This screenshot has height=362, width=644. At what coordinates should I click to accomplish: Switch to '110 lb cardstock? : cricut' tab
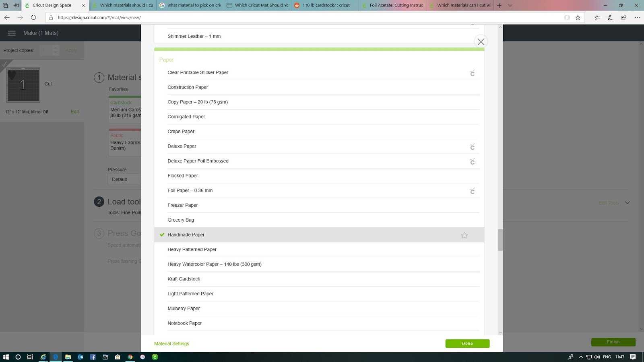[x=325, y=5]
